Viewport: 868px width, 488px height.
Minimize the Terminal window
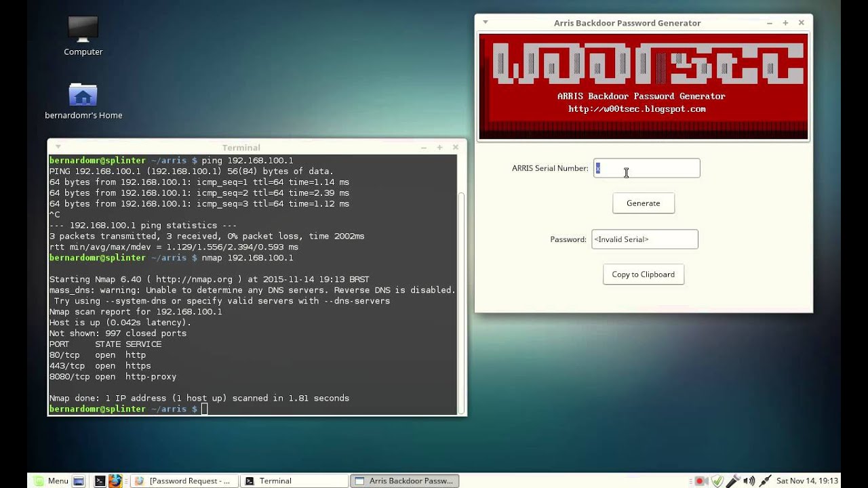424,147
